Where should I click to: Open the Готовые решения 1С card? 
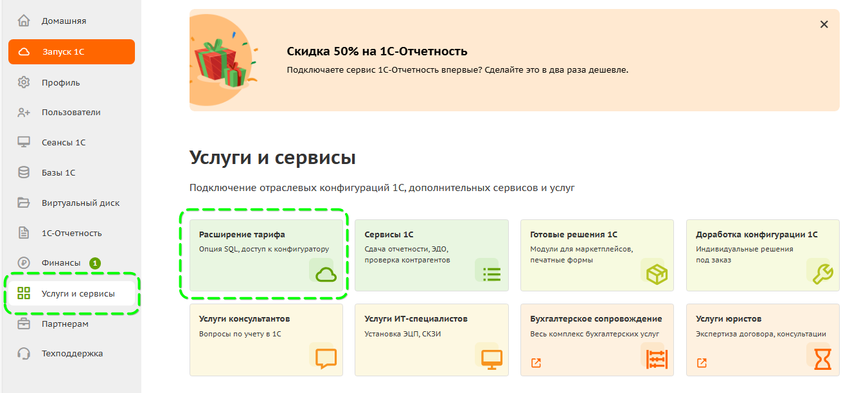(x=597, y=255)
